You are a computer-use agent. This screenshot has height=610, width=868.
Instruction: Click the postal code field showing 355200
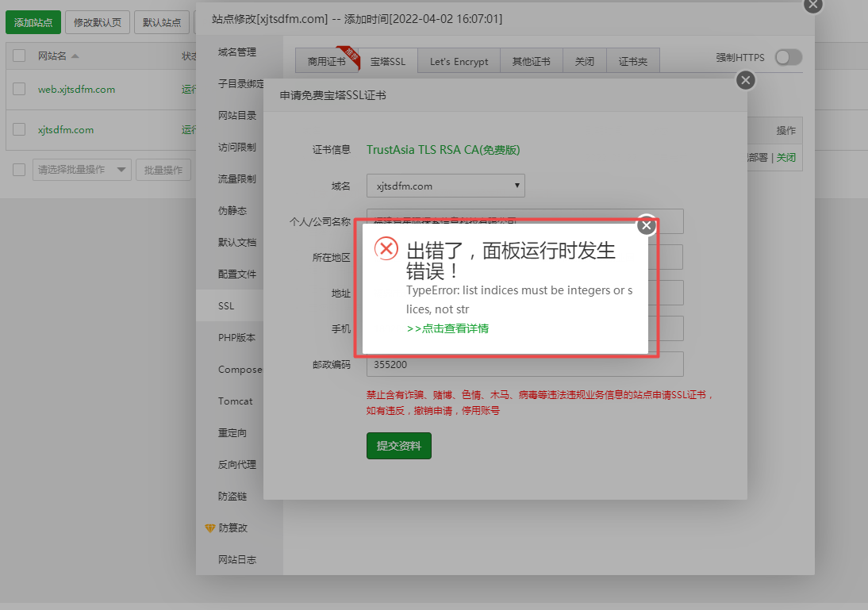(524, 364)
